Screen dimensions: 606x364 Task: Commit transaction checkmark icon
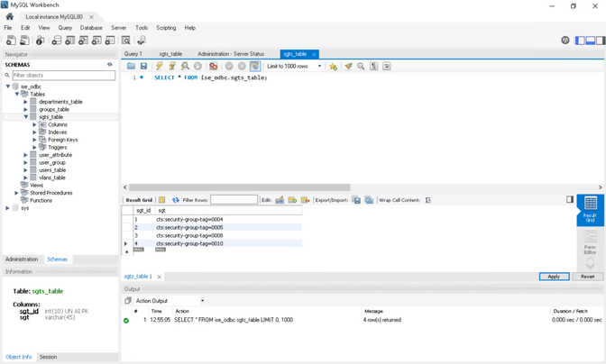click(229, 66)
